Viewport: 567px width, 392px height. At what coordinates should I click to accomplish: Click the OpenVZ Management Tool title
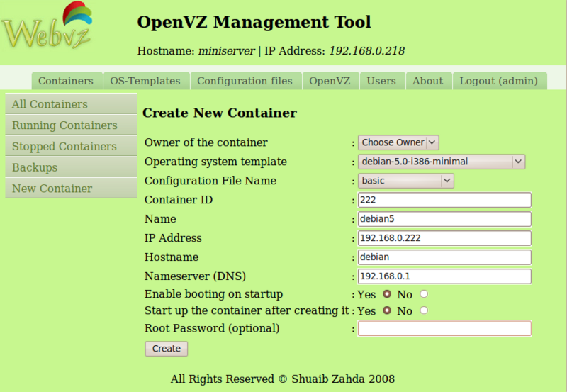(254, 22)
